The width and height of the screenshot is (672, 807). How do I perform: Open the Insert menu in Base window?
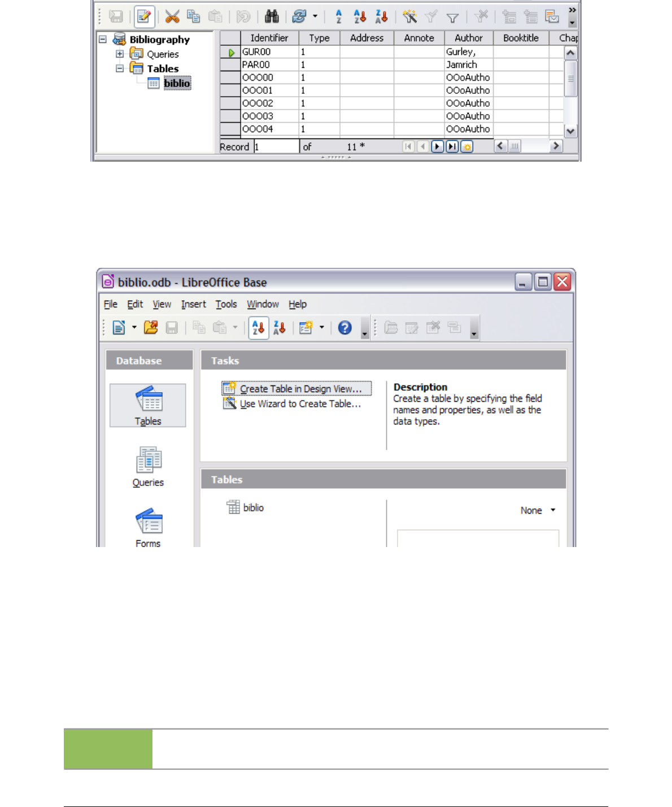point(193,304)
